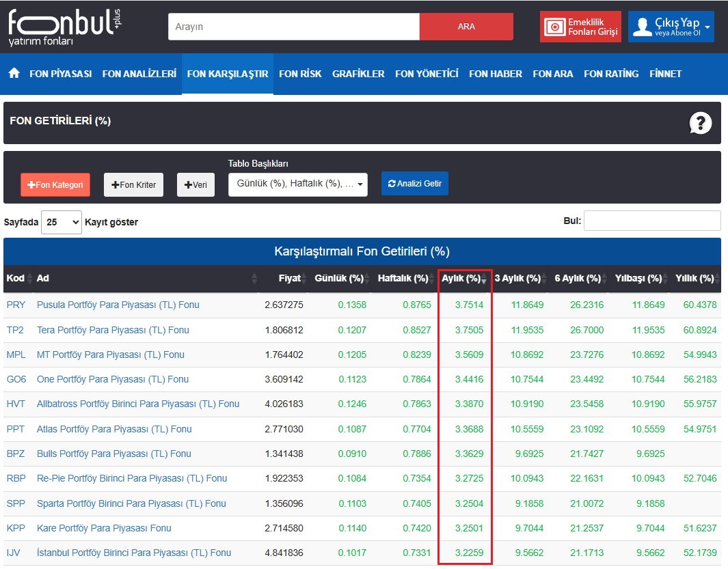Open IJV fund code link
This screenshot has width=728, height=569.
tap(14, 553)
